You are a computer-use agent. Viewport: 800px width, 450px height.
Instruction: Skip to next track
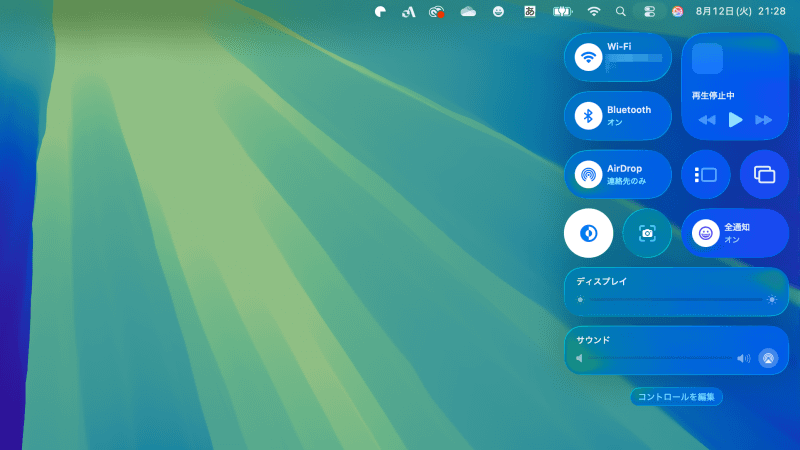[764, 120]
